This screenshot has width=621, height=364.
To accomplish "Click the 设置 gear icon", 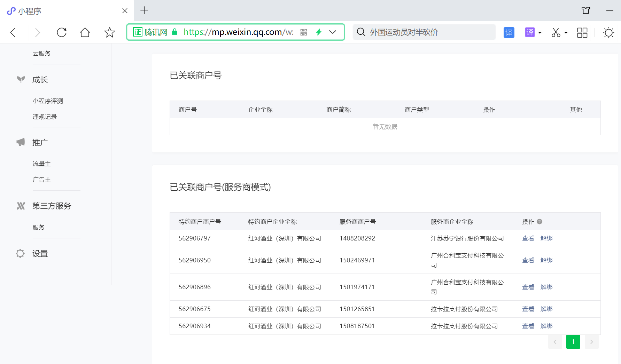I will pos(20,253).
